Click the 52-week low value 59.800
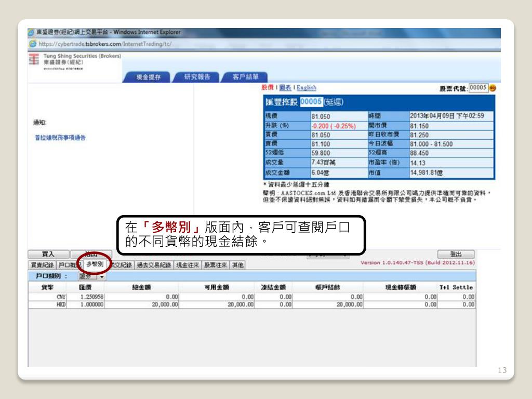The width and height of the screenshot is (532, 399). point(321,153)
